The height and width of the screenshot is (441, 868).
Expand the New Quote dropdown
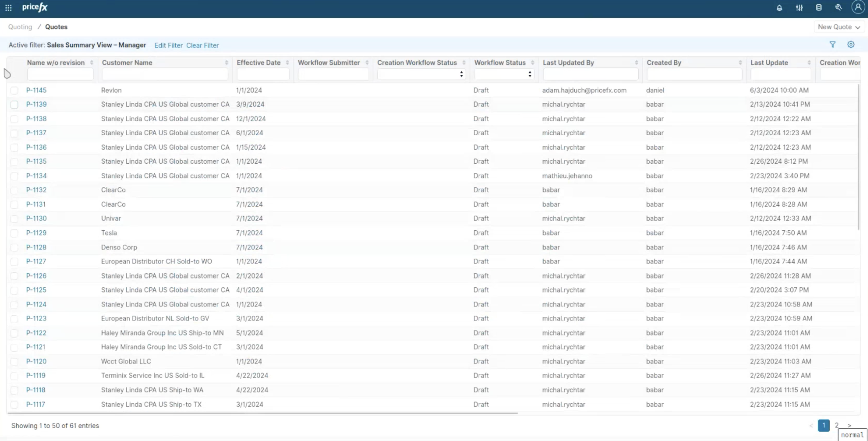click(839, 27)
